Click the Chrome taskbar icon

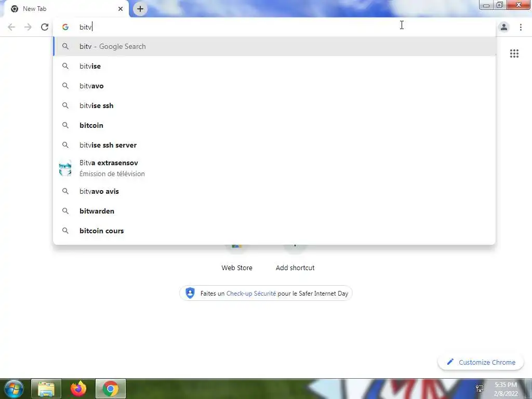click(110, 389)
